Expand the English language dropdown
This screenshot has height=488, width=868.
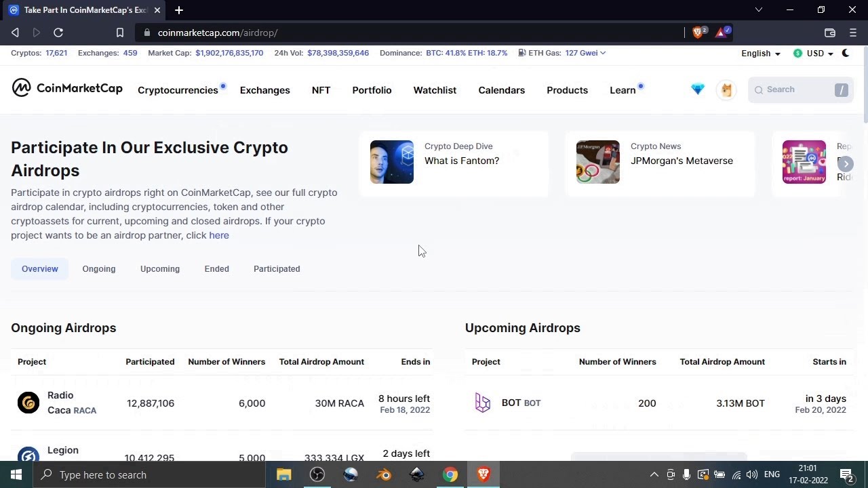(761, 53)
